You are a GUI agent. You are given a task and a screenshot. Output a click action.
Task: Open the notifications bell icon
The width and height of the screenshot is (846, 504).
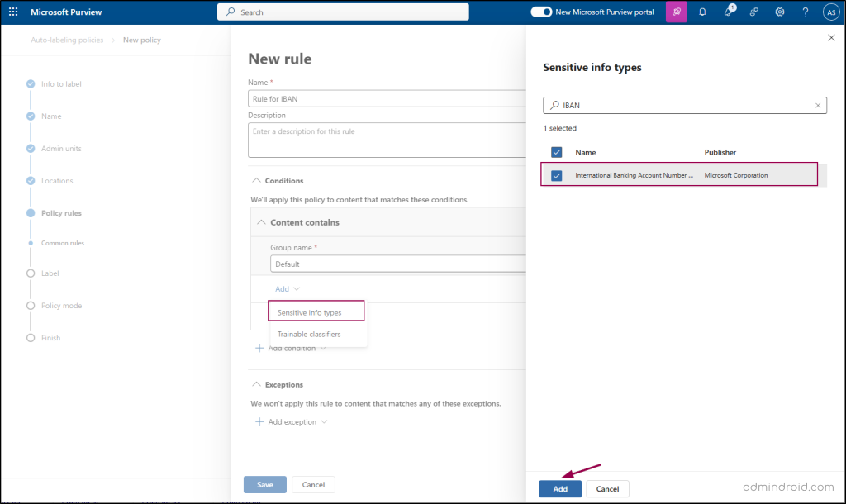702,12
